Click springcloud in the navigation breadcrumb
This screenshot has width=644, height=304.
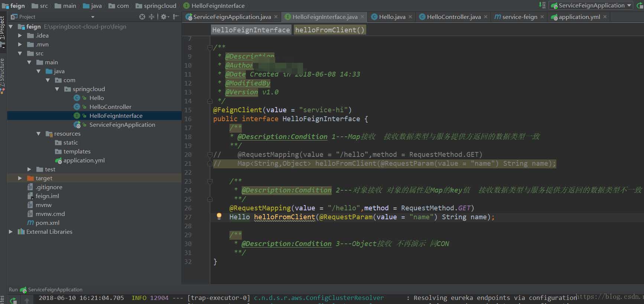point(160,6)
